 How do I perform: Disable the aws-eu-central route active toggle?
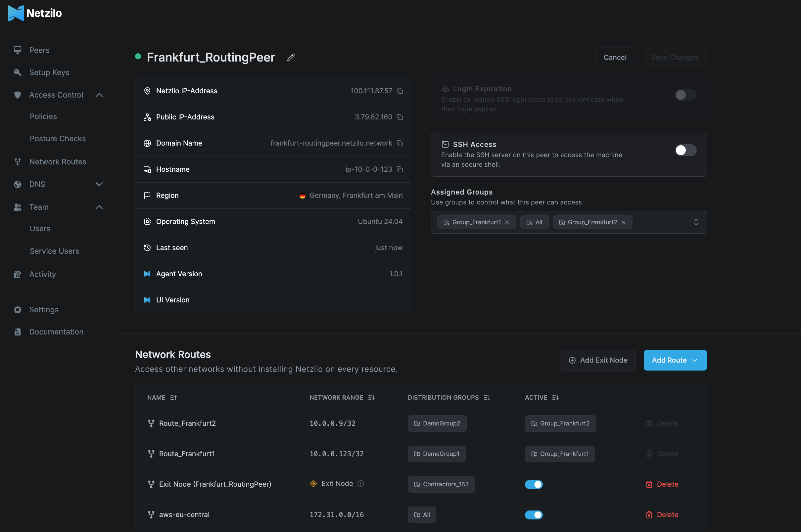[x=534, y=515]
